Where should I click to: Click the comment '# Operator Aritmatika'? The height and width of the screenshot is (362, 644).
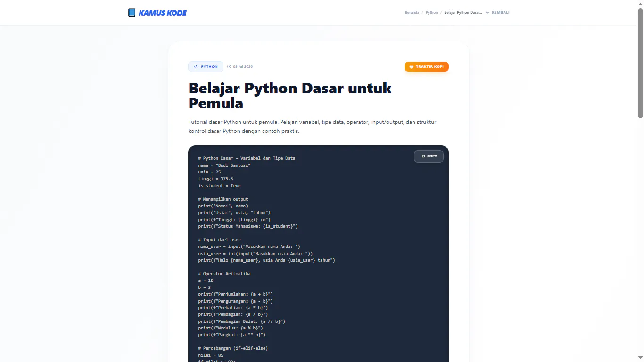coord(224,274)
